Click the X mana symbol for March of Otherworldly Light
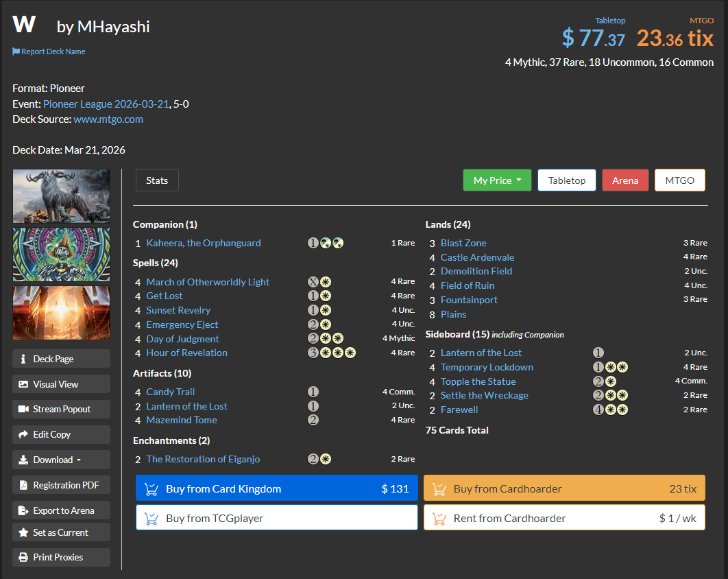Screen dimensions: 728x579 313,282
